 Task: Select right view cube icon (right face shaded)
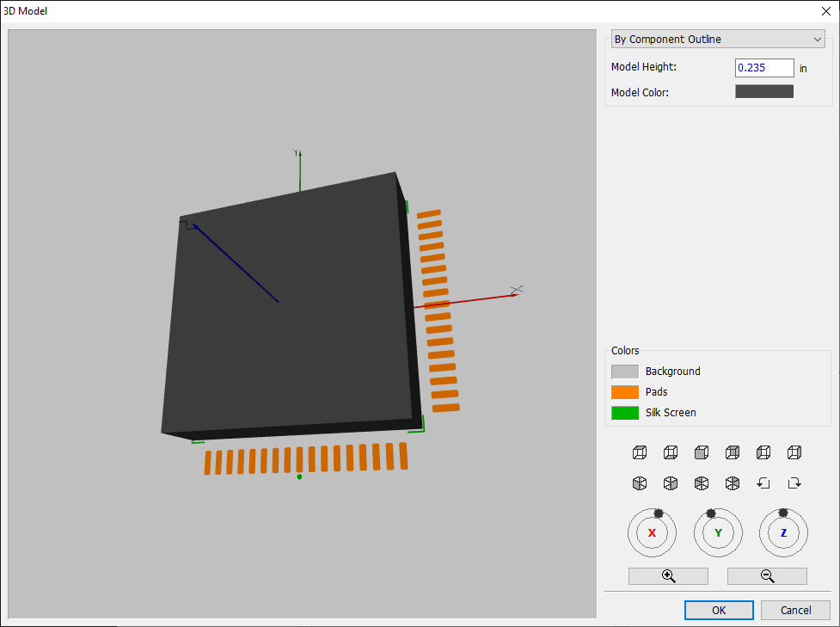click(x=794, y=452)
